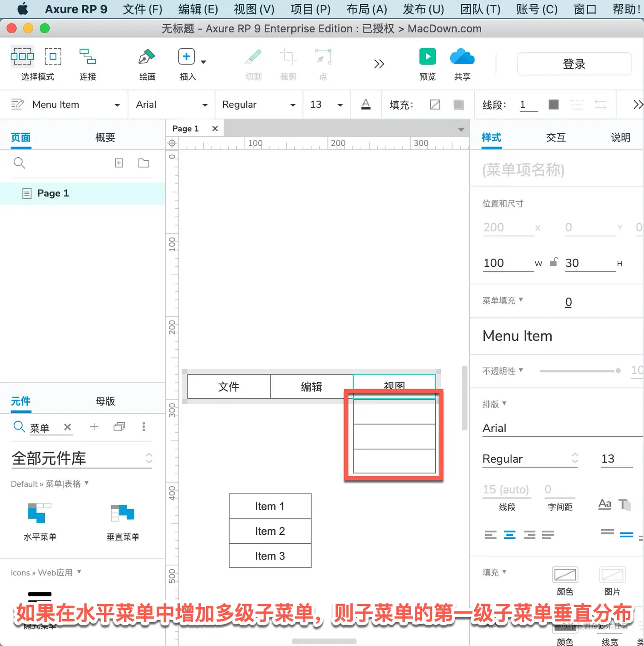
Task: Close the Page 1 canvas tab
Action: click(x=215, y=129)
